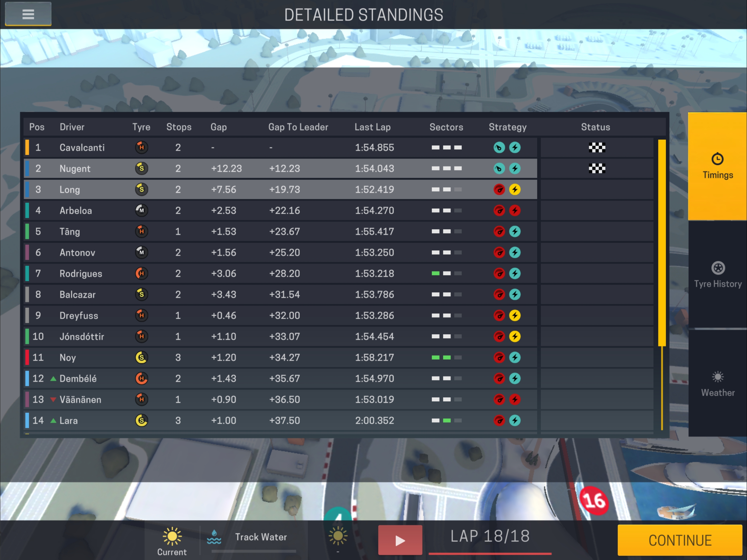Screen dimensions: 747x560
Task: Click the hard tyre icon for Cavalcanti
Action: (141, 147)
